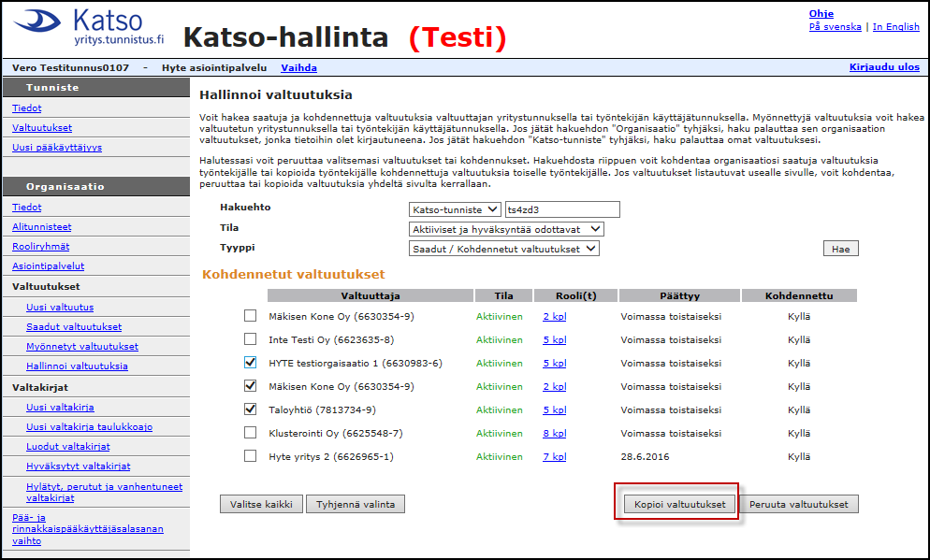This screenshot has height=560, width=930.
Task: Open Saadut valtuutukset in sidebar
Action: 74,326
